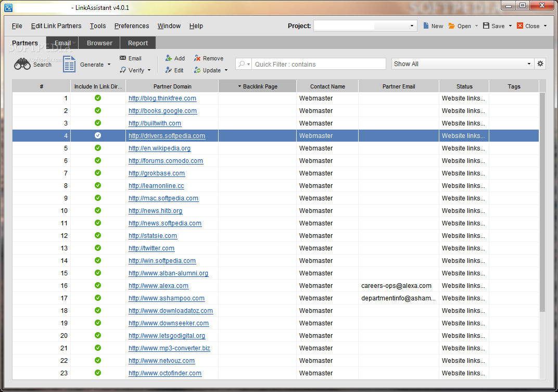The image size is (558, 392).
Task: Click the Edit partner icon
Action: point(169,70)
